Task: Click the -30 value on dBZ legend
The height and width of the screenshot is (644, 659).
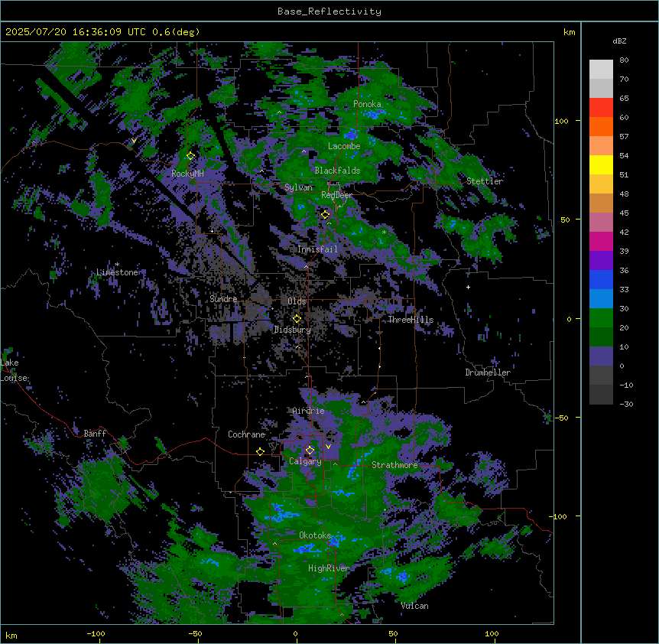Action: tap(626, 404)
